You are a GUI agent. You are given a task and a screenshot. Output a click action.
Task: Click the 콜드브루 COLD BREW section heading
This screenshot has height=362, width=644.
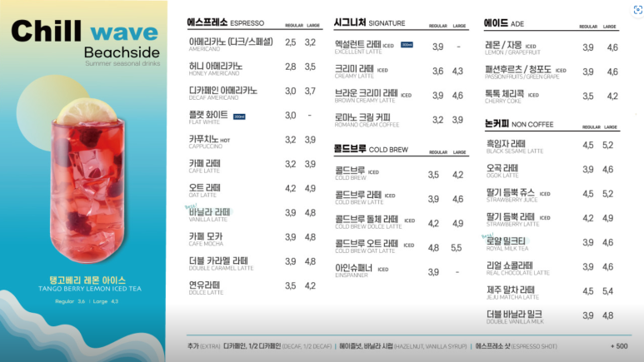click(x=371, y=149)
